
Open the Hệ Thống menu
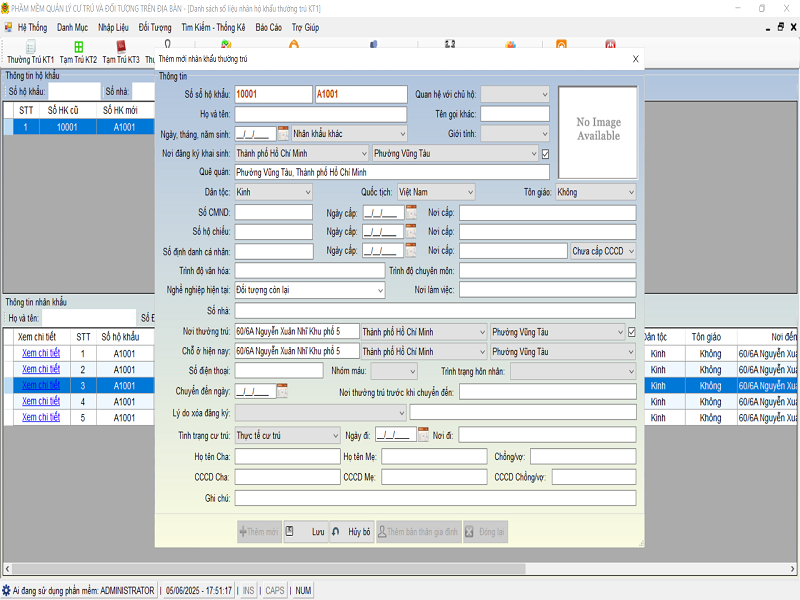tap(32, 28)
